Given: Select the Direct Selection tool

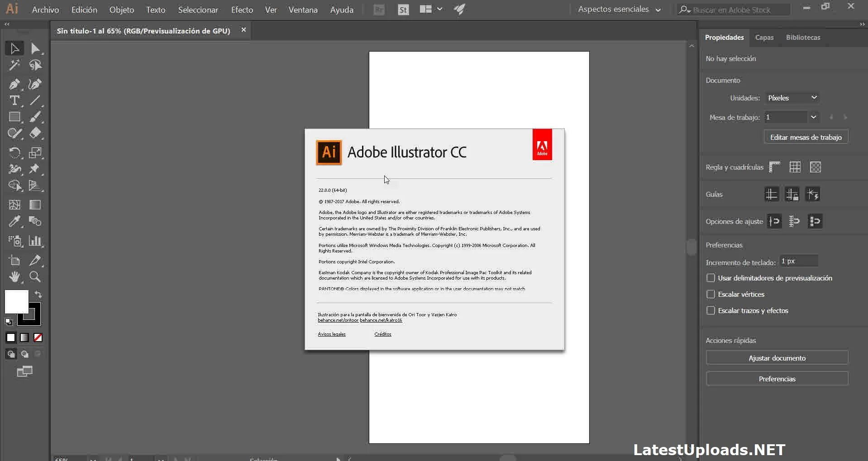Looking at the screenshot, I should [35, 48].
